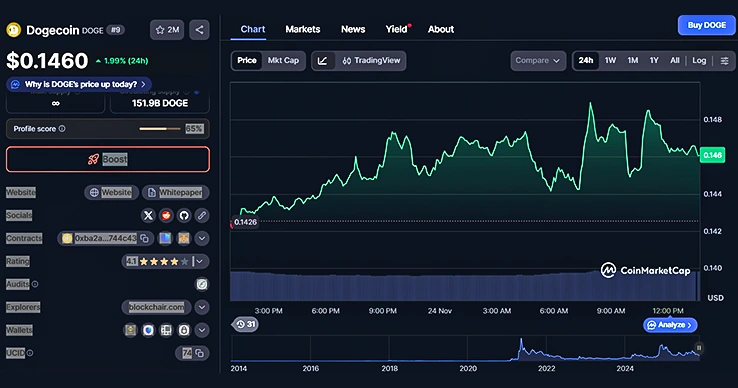This screenshot has height=388, width=738.
Task: Click the #9 rank badge
Action: point(116,30)
